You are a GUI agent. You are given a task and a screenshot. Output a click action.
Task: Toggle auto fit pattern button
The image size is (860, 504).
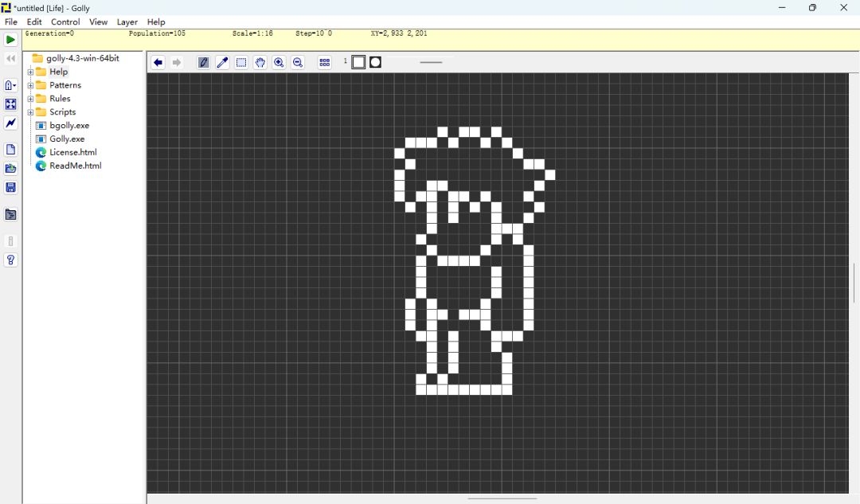(x=10, y=104)
